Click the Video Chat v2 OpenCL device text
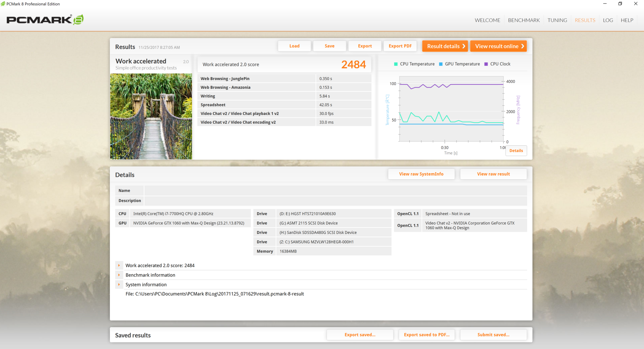Viewport: 644px width, 349px height. 470,226
